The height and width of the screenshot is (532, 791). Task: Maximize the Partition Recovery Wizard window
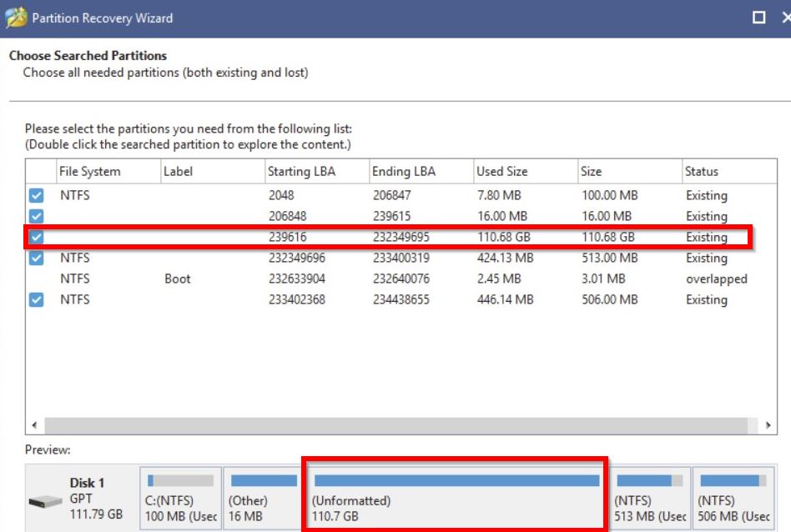click(x=758, y=18)
